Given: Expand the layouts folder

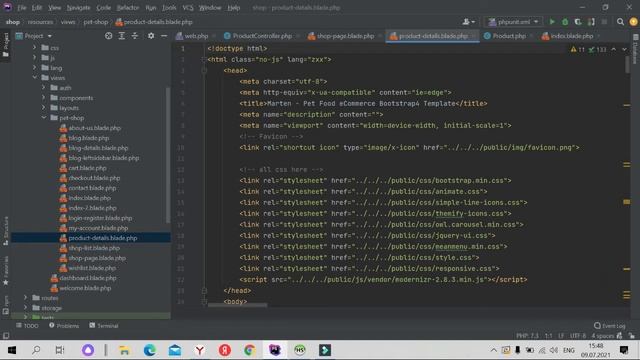Looking at the screenshot, I should (x=44, y=107).
